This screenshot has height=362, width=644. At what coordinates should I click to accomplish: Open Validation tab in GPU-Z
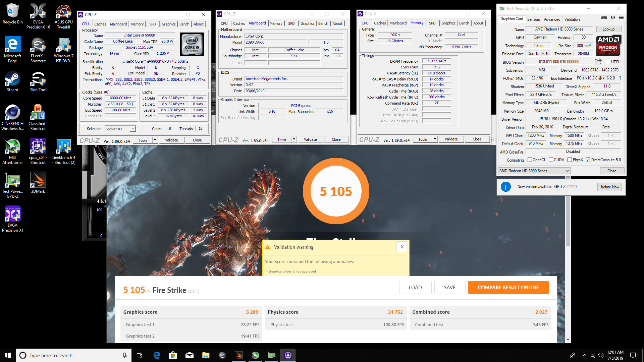click(572, 19)
